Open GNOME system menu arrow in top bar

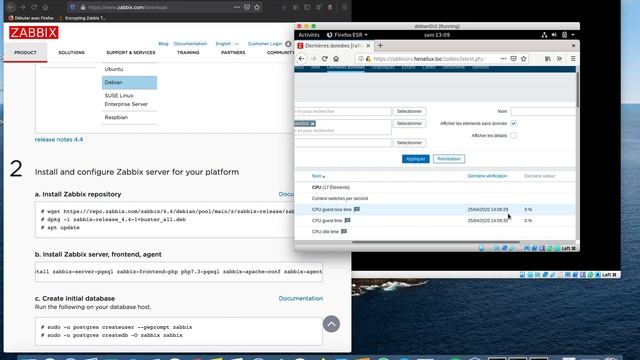point(573,35)
